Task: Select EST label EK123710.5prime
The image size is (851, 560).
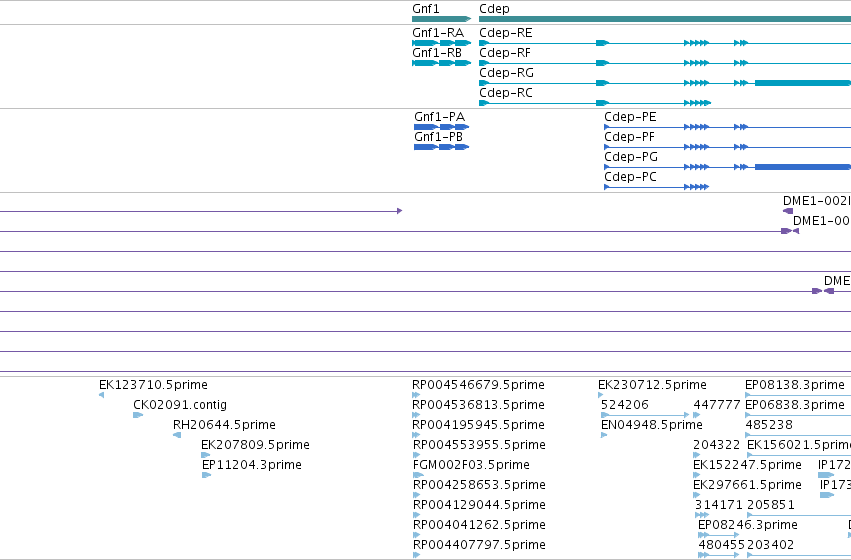Action: (x=153, y=385)
